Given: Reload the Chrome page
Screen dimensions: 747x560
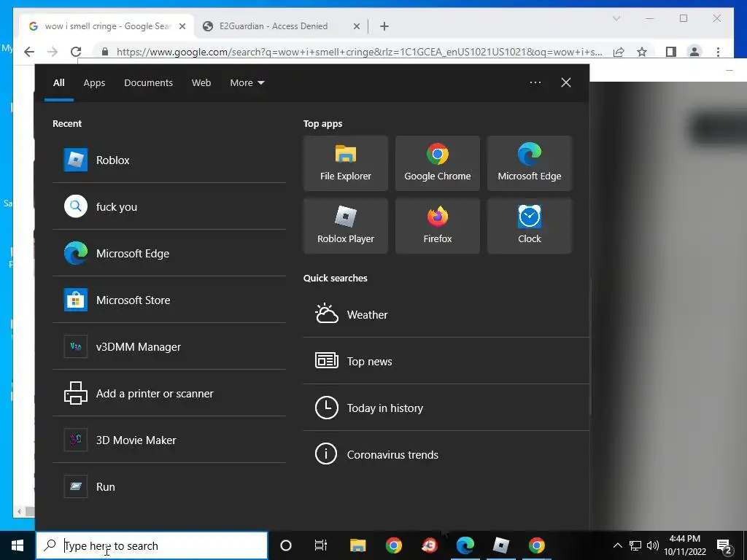Looking at the screenshot, I should point(76,52).
